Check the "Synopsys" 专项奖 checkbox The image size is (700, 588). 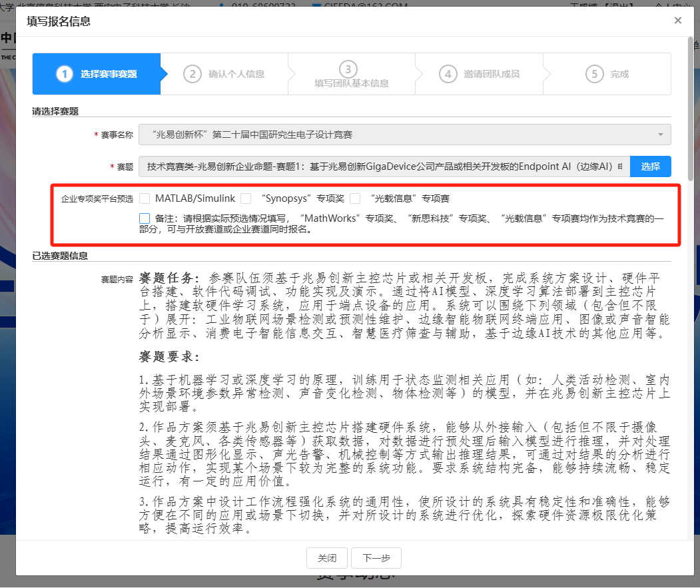click(246, 198)
